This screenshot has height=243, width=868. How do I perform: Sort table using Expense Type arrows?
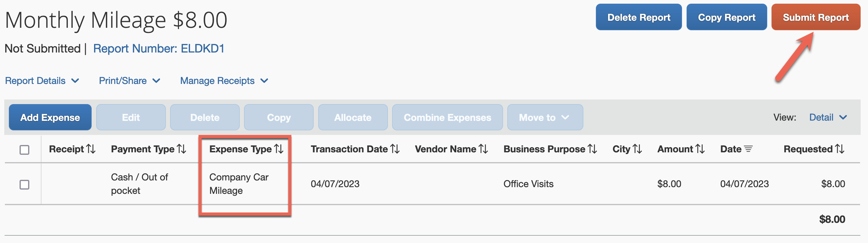pyautogui.click(x=279, y=149)
